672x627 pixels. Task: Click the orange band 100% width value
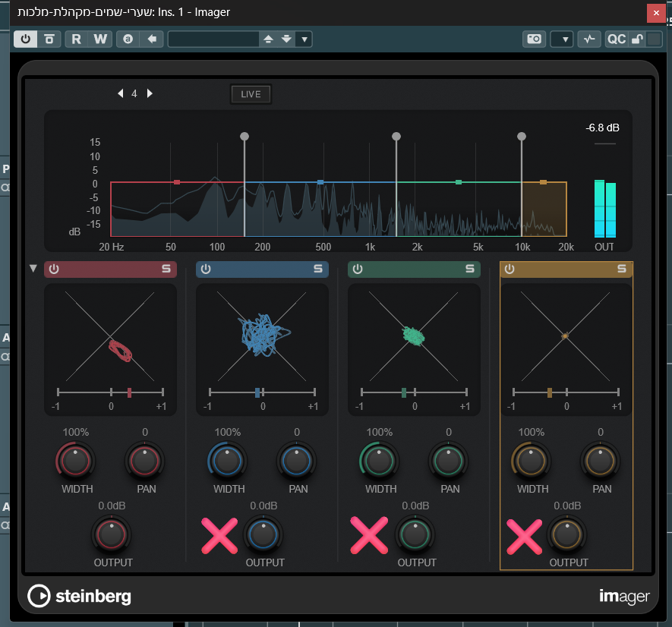532,432
